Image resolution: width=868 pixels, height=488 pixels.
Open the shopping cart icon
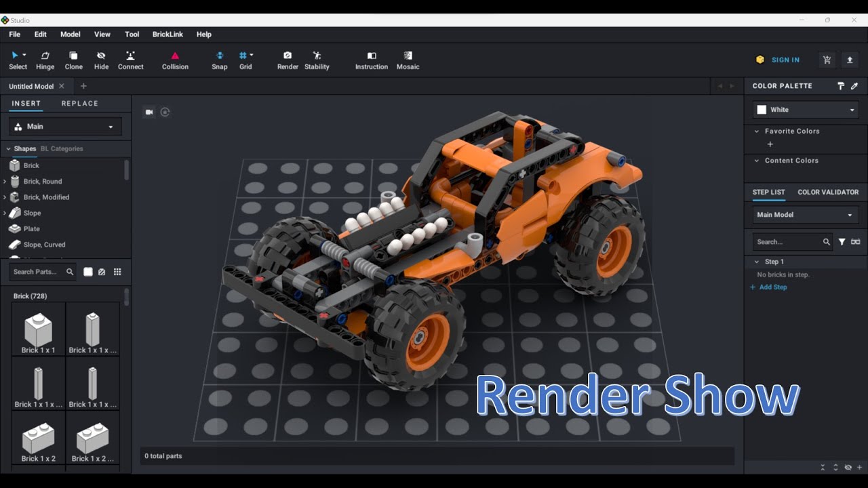point(827,60)
